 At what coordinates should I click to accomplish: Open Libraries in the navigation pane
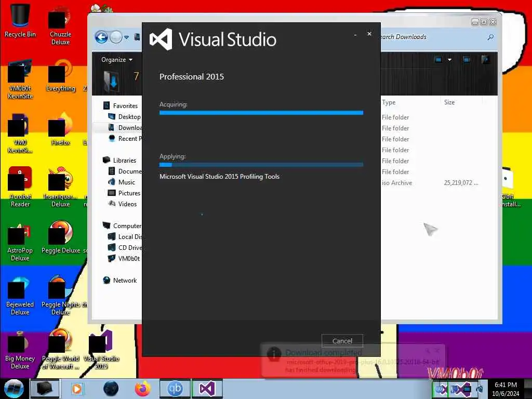coord(119,160)
